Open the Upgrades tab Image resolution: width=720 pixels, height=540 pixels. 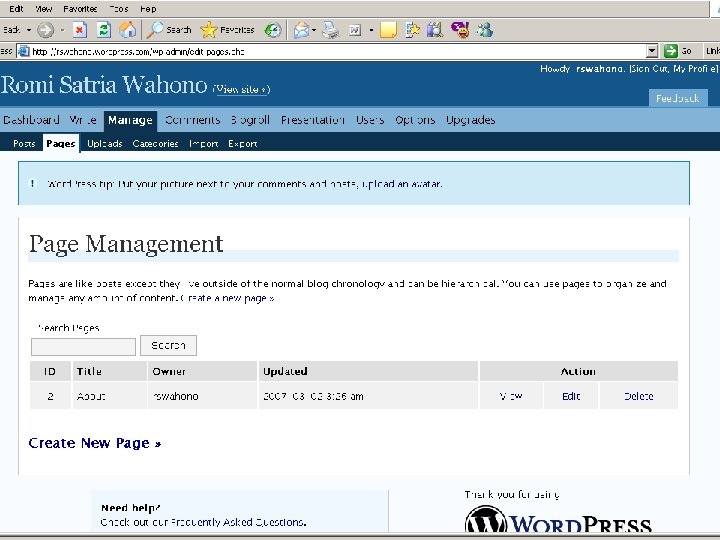point(471,120)
